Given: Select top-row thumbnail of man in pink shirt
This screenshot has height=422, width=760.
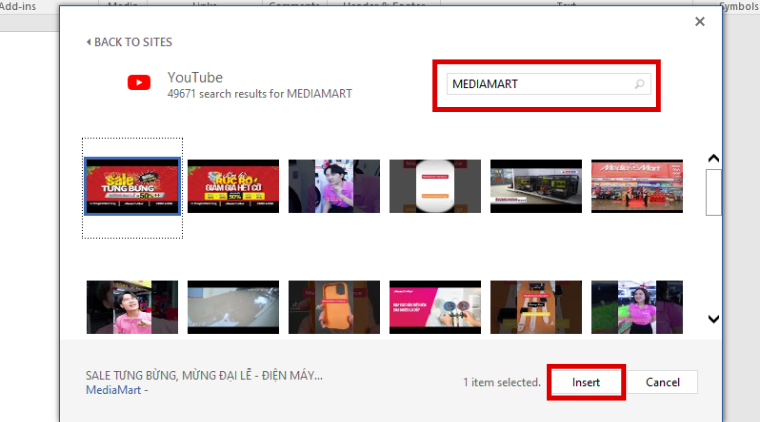Looking at the screenshot, I should point(334,186).
